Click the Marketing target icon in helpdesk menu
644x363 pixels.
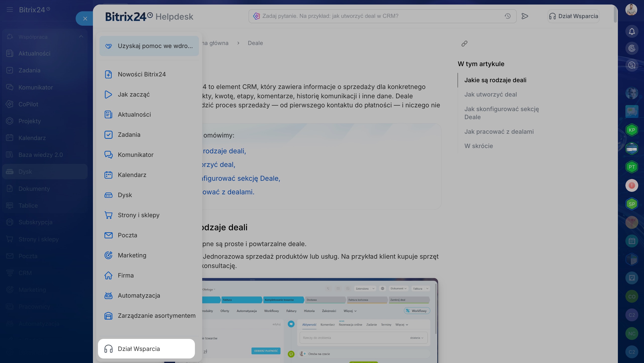click(x=108, y=255)
